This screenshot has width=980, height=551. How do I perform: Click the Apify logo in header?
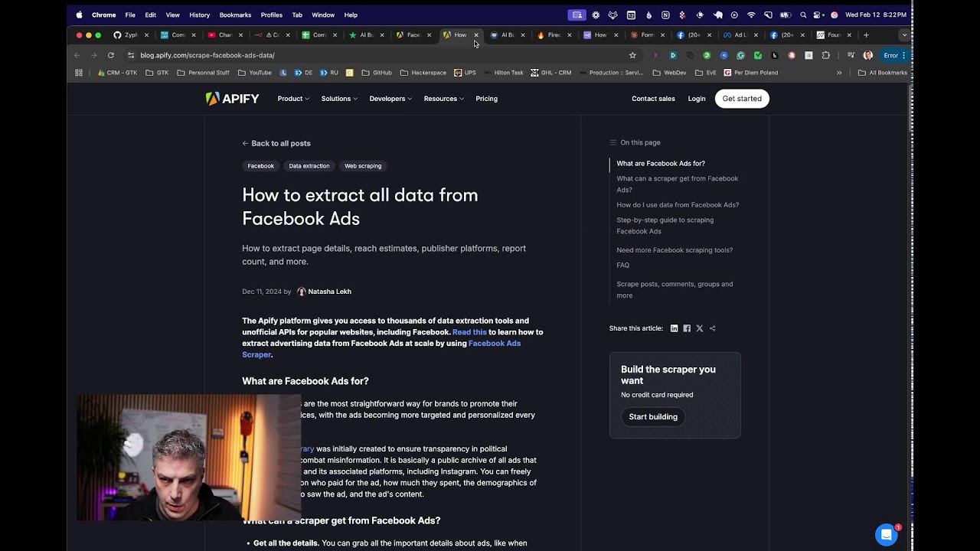232,99
